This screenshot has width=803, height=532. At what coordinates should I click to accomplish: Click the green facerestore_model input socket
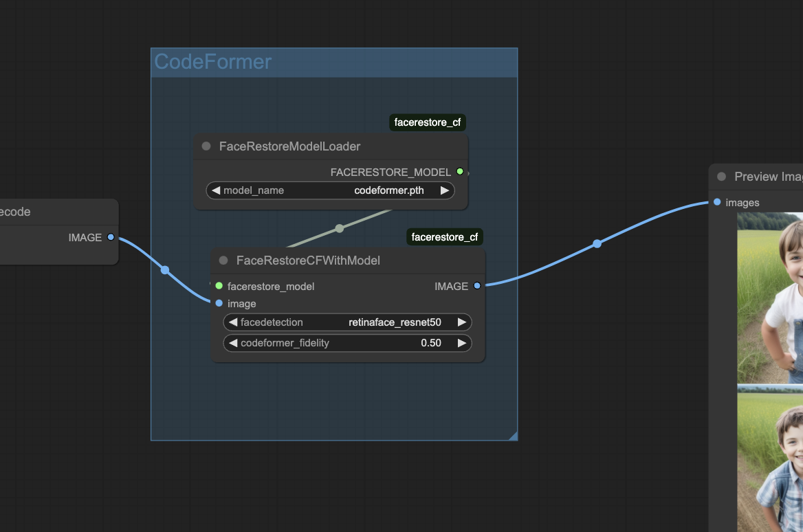click(x=219, y=286)
